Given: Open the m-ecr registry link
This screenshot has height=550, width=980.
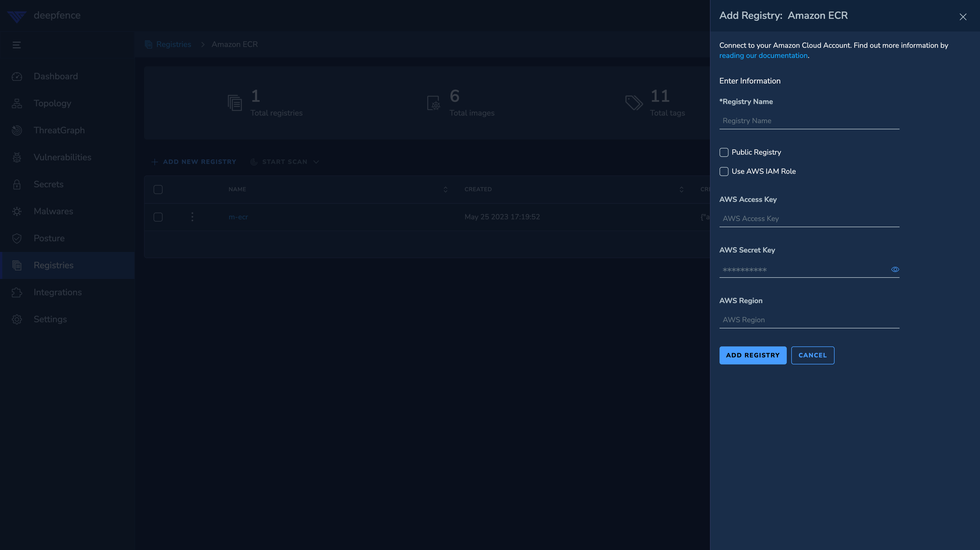Looking at the screenshot, I should [x=238, y=217].
